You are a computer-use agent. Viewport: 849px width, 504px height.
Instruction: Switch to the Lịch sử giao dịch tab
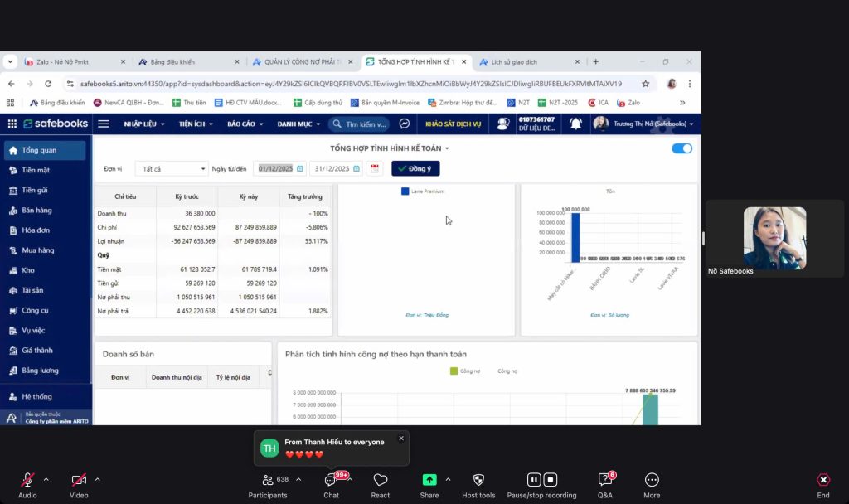(513, 61)
